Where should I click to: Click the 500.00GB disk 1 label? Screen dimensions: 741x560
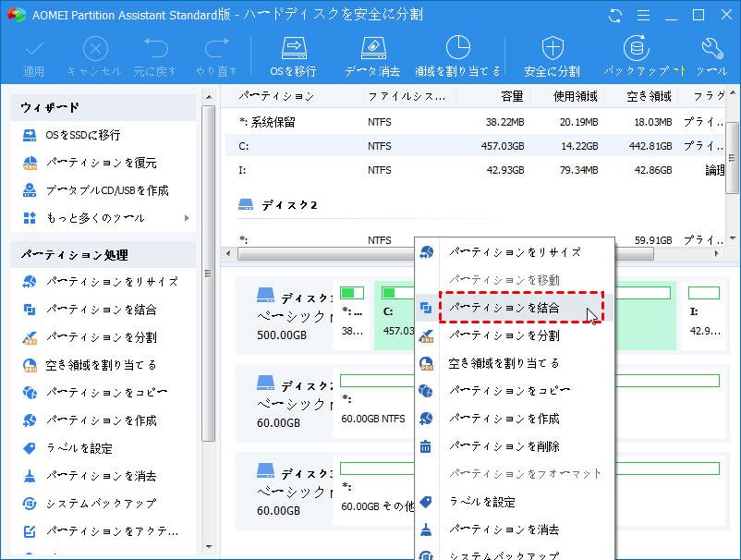[x=282, y=335]
